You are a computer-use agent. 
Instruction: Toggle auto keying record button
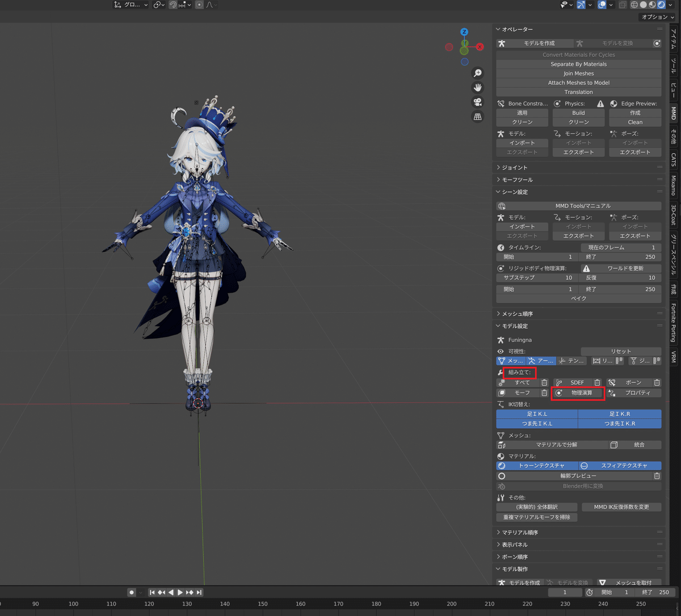pyautogui.click(x=132, y=592)
